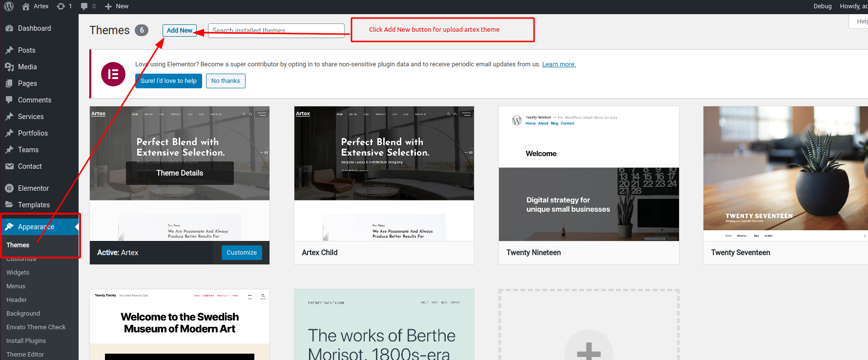Select the Twenty Seventeen theme thumbnail
Viewport: 868px width, 360px height.
[x=785, y=174]
